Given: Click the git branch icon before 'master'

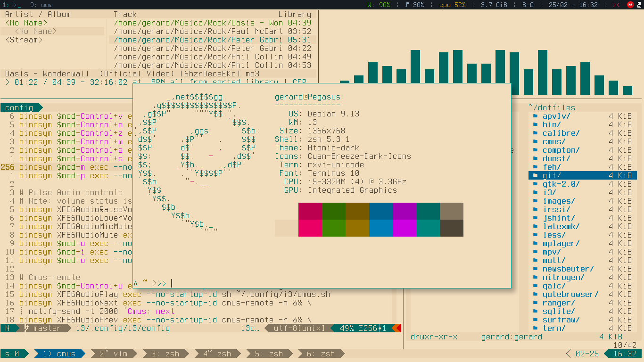Looking at the screenshot, I should (26, 328).
